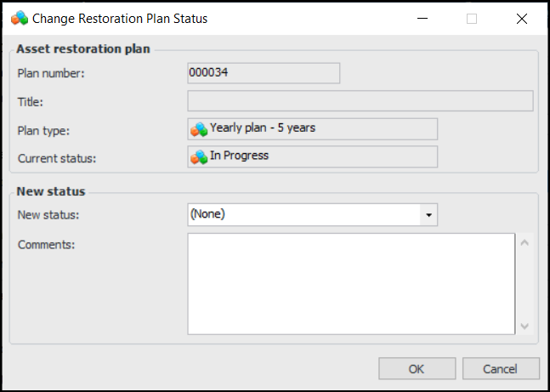550x392 pixels.
Task: Click the maximize window button
Action: coord(472,18)
